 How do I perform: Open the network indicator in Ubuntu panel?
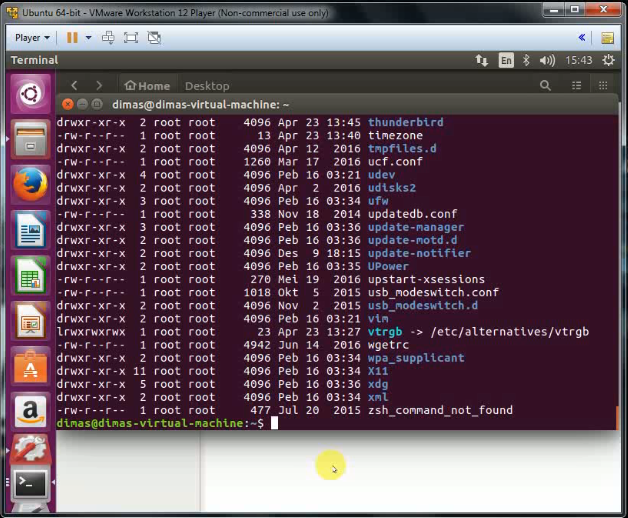pos(481,60)
